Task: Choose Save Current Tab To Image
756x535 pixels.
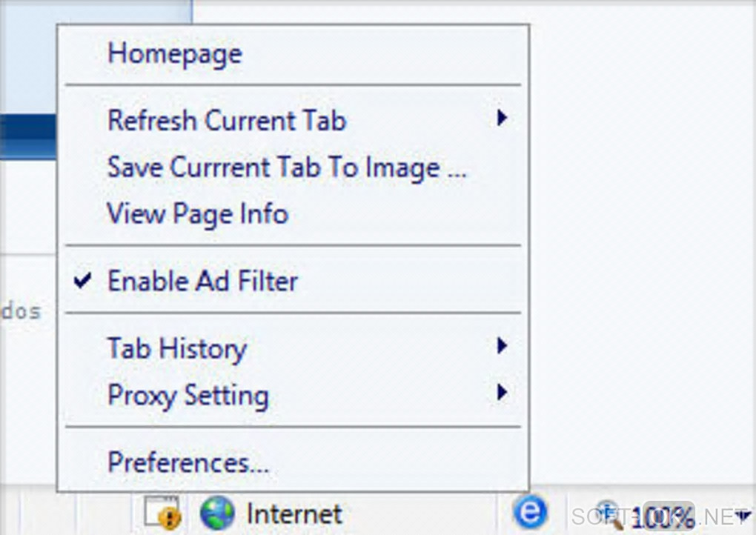Action: pyautogui.click(x=286, y=167)
